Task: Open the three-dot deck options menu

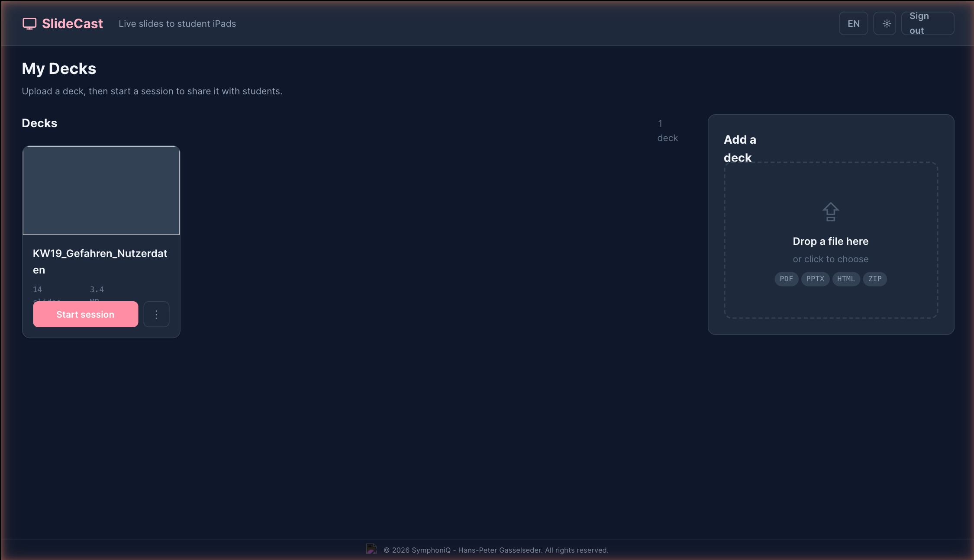Action: (x=156, y=314)
